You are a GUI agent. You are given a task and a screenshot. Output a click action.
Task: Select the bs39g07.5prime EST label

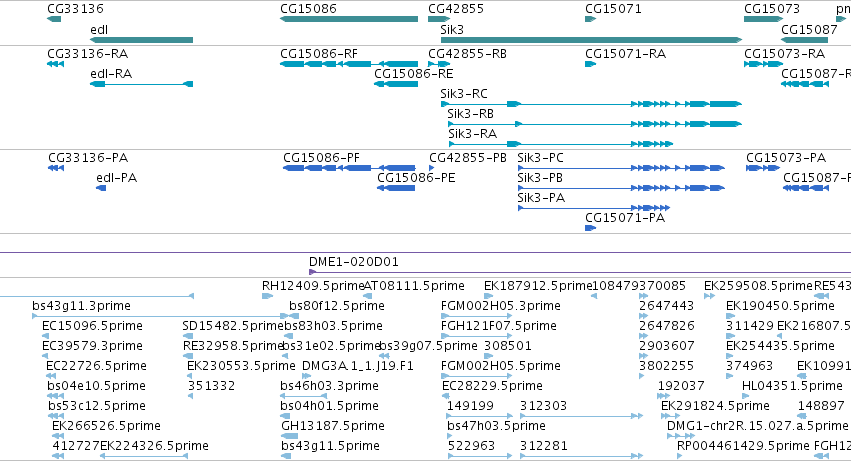click(428, 346)
